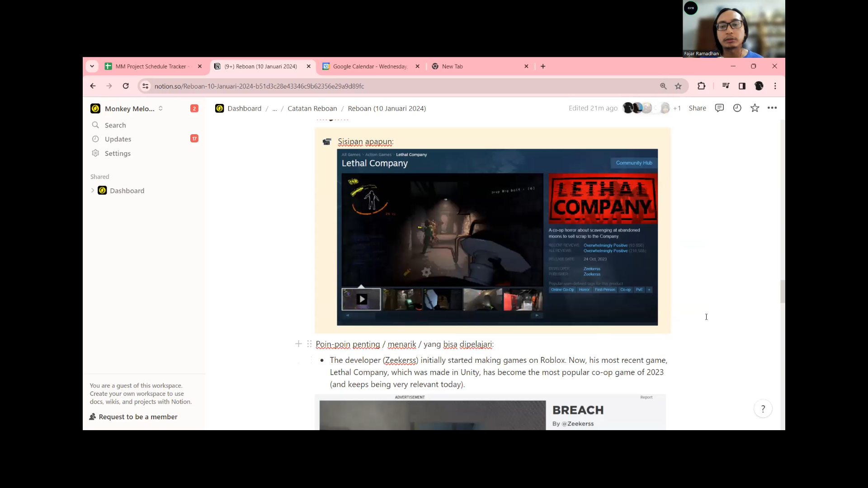Click the Sisipan apapun callout heading
The image size is (868, 488).
[x=365, y=141]
